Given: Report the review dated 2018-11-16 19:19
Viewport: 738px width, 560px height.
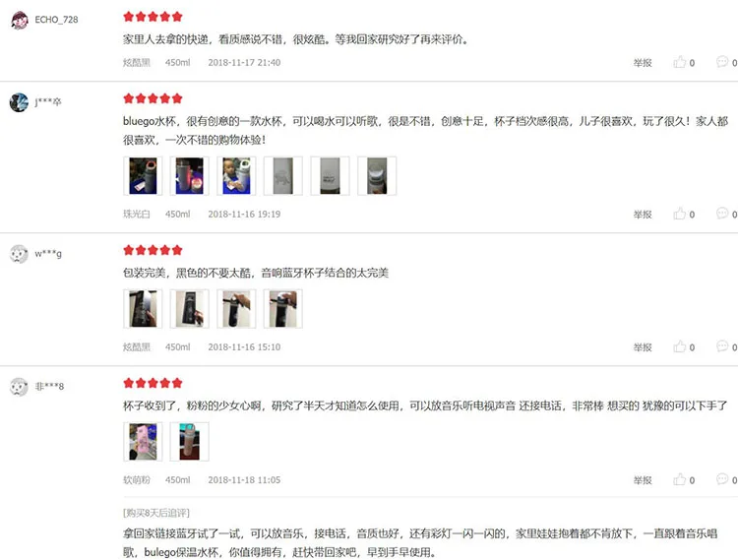Looking at the screenshot, I should [643, 215].
